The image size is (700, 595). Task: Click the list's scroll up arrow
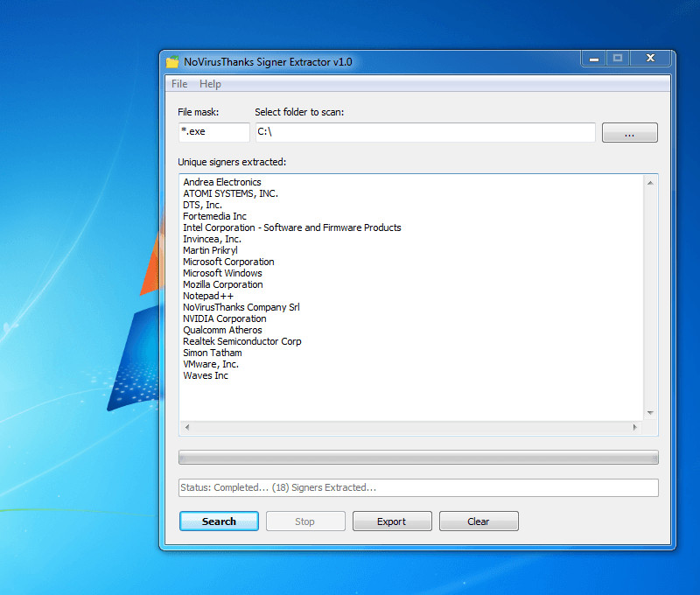click(x=650, y=183)
